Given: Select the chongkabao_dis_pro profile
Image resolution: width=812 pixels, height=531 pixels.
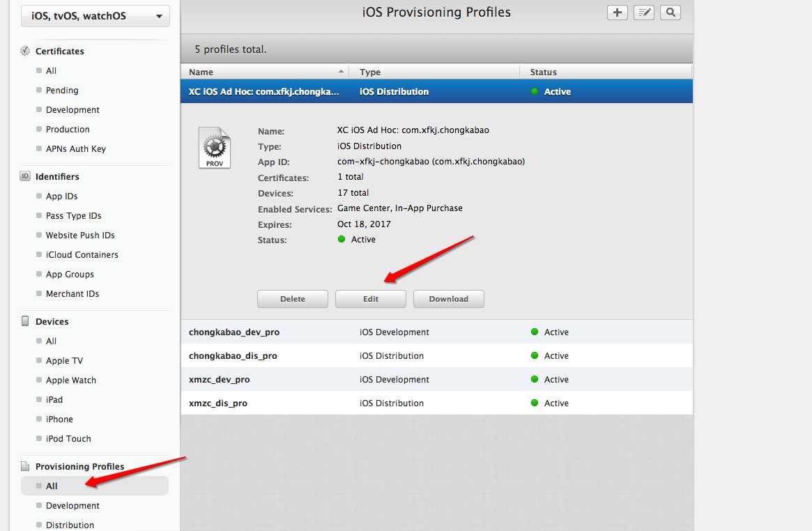Looking at the screenshot, I should (x=436, y=355).
